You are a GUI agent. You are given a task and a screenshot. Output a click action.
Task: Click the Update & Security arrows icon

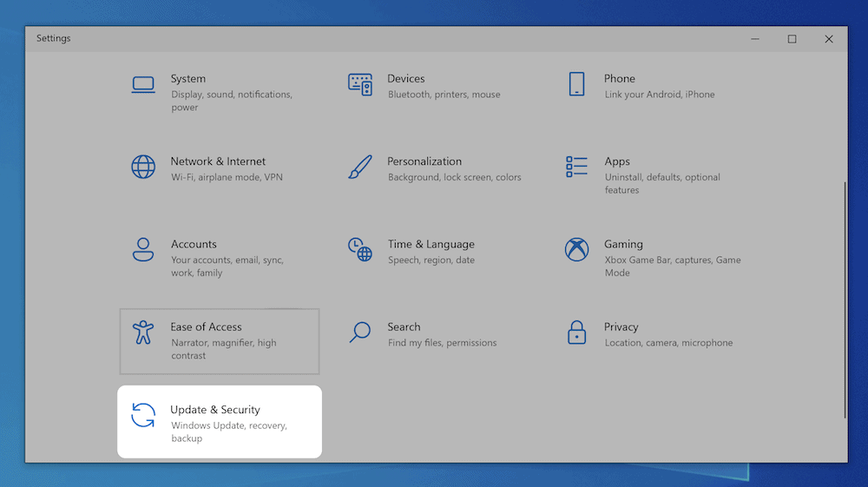click(143, 416)
